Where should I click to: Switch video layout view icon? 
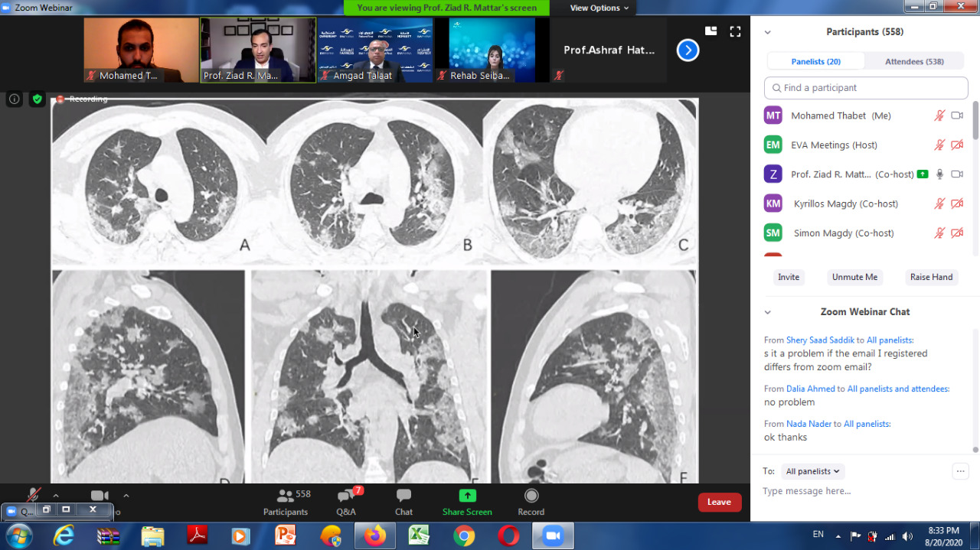tap(711, 31)
